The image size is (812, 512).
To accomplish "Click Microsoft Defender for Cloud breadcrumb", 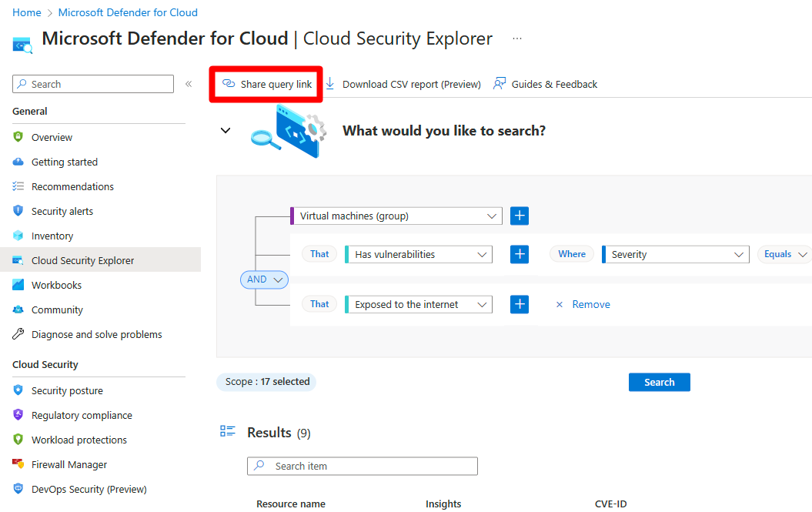I will tap(128, 12).
